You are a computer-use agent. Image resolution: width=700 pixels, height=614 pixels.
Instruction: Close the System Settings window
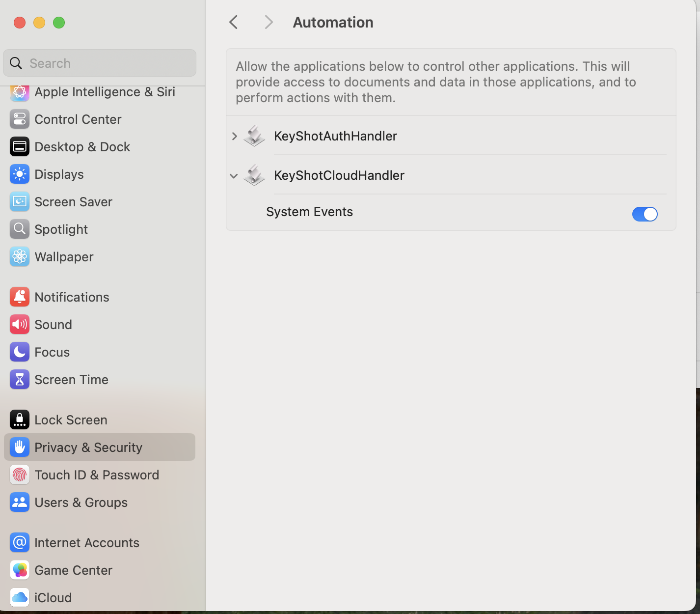point(20,23)
